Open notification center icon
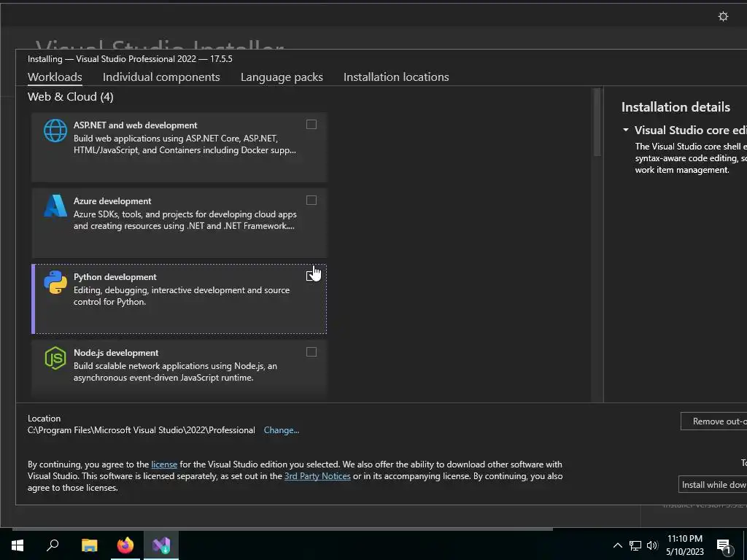747x560 pixels. point(724,545)
